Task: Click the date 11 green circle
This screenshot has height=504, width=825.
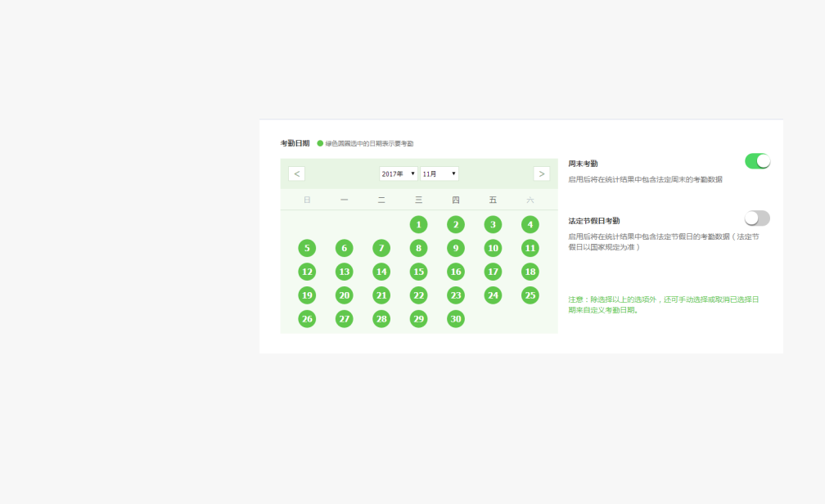Action: click(x=530, y=248)
